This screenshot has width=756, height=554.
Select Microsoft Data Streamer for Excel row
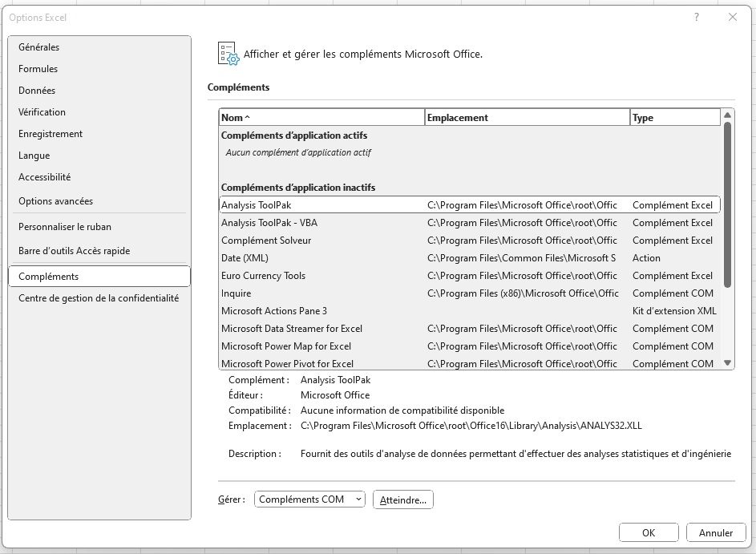pos(470,329)
